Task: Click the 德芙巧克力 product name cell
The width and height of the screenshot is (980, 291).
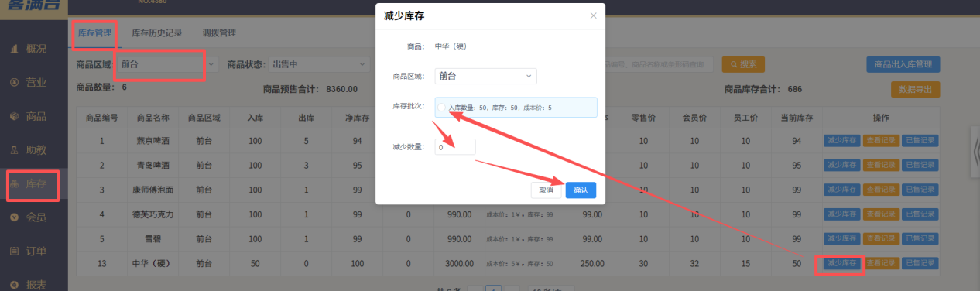Action: 152,214
